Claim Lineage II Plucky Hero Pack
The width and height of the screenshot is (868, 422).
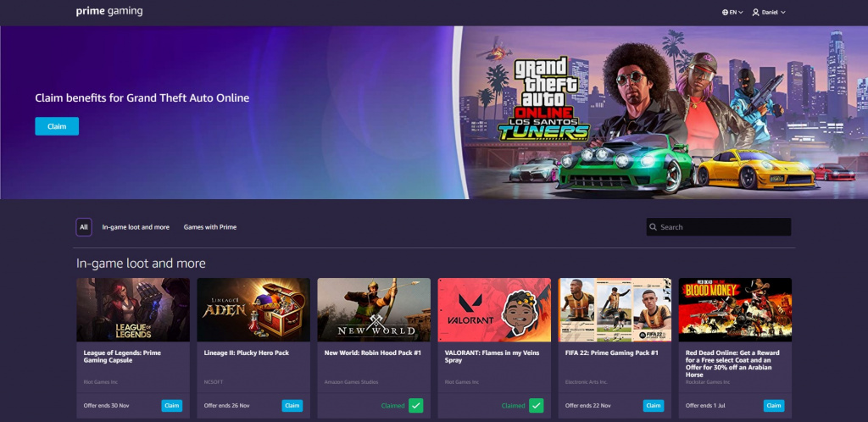[292, 405]
